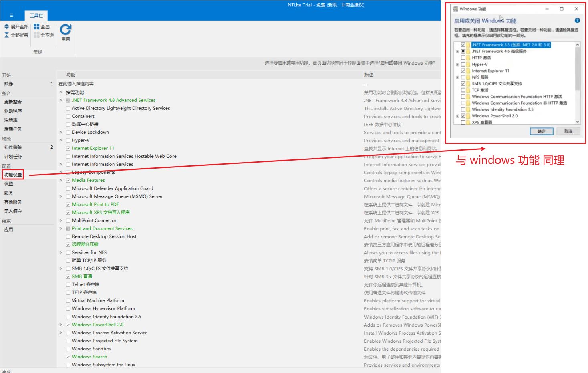Click the 确定 button in the dialog

(541, 131)
